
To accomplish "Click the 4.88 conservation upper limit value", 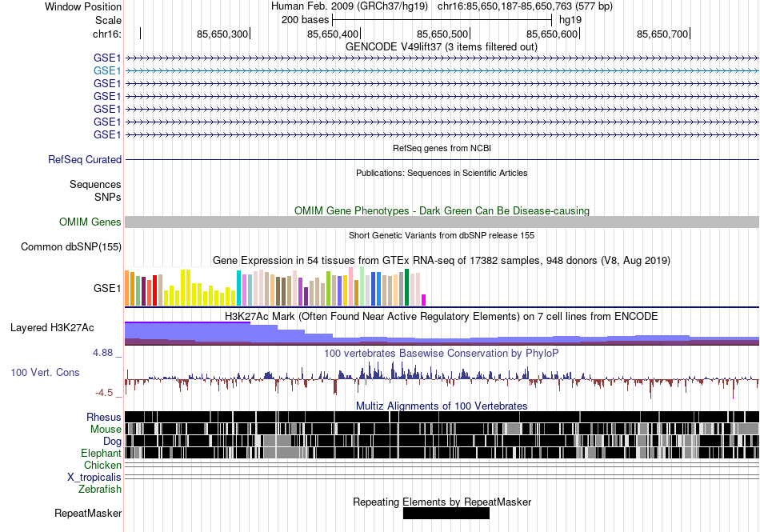I will (102, 353).
